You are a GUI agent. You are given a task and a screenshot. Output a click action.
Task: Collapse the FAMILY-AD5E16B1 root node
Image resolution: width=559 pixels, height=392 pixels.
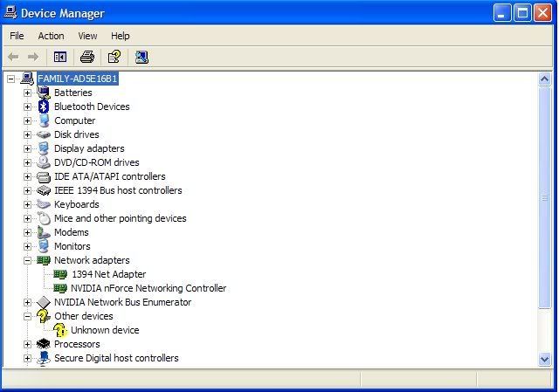[x=11, y=79]
